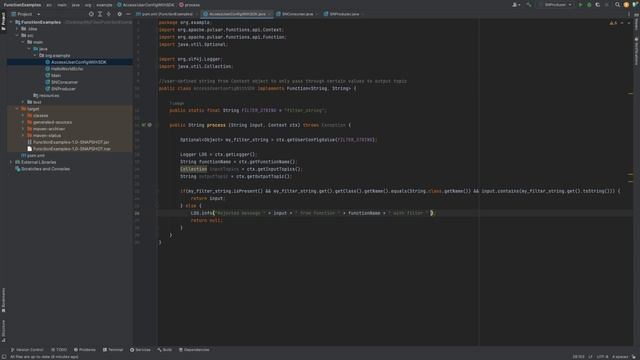Click process method in navigation breadcrumb

(189, 5)
